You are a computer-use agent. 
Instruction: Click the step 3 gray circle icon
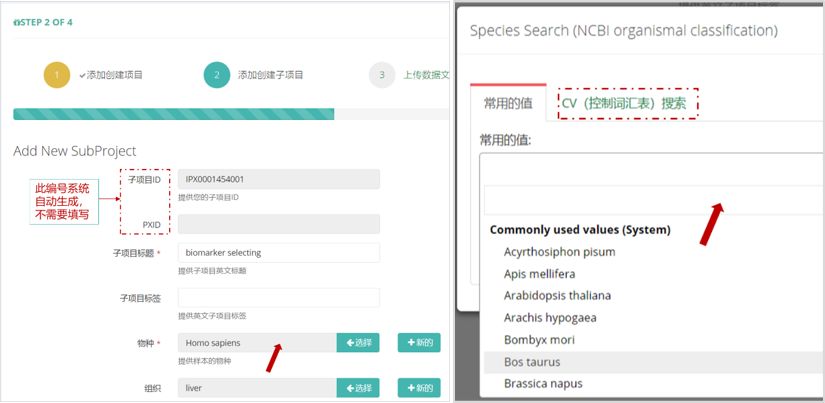point(382,75)
